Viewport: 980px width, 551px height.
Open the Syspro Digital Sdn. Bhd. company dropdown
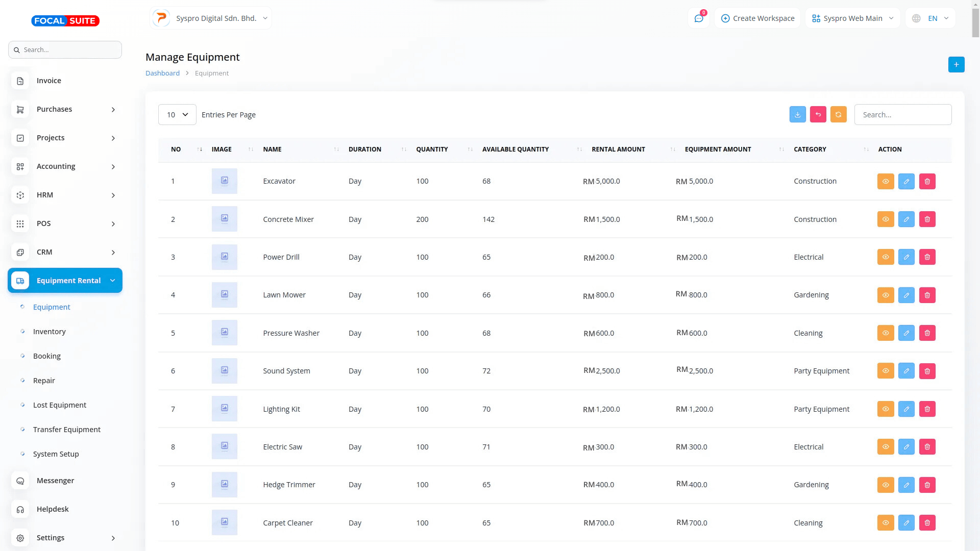[211, 18]
